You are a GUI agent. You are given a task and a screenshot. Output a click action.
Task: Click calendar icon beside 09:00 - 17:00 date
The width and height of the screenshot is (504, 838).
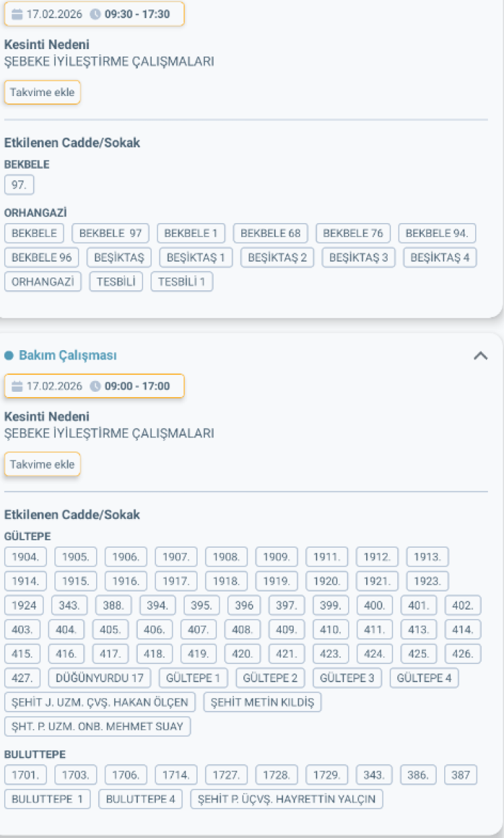tap(17, 386)
